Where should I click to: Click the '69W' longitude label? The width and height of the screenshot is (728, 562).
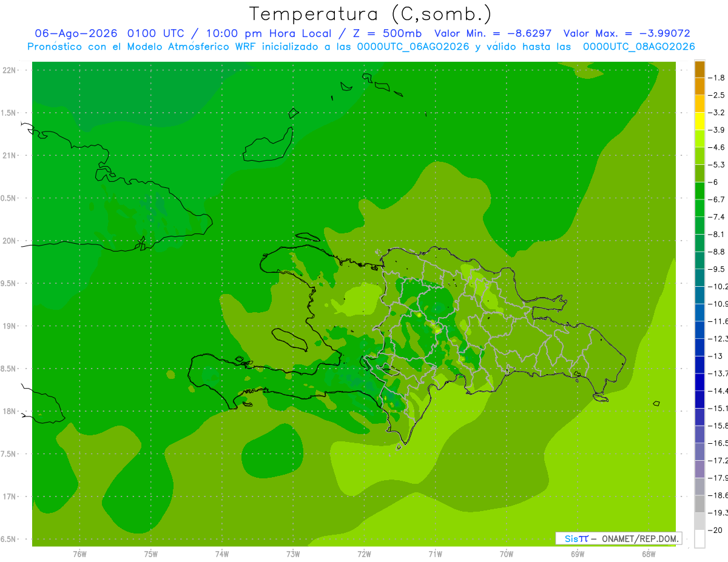click(577, 554)
